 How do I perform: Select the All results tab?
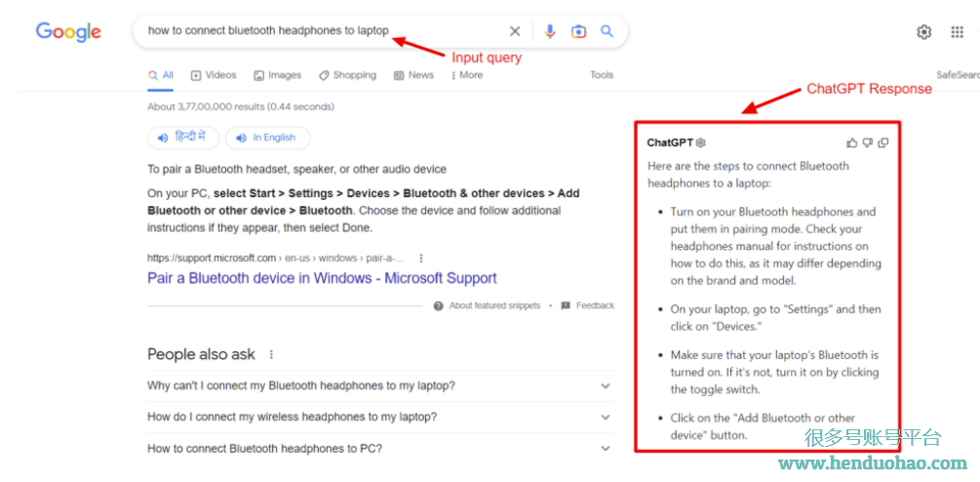[161, 75]
